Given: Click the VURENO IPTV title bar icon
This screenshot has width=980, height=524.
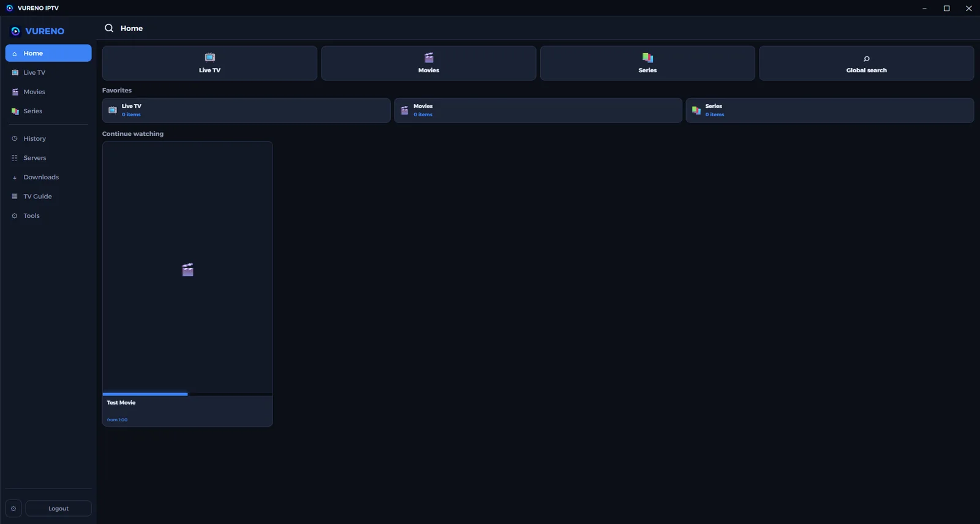Looking at the screenshot, I should [9, 8].
